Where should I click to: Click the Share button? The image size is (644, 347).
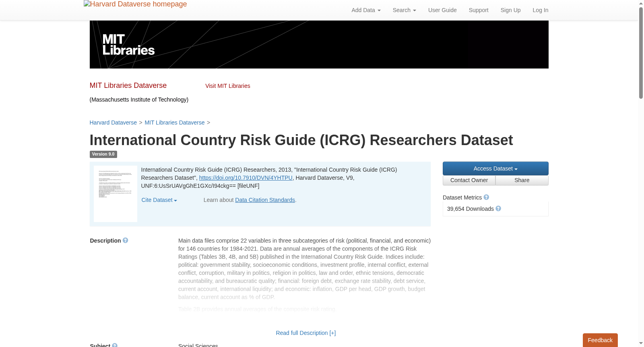point(522,180)
